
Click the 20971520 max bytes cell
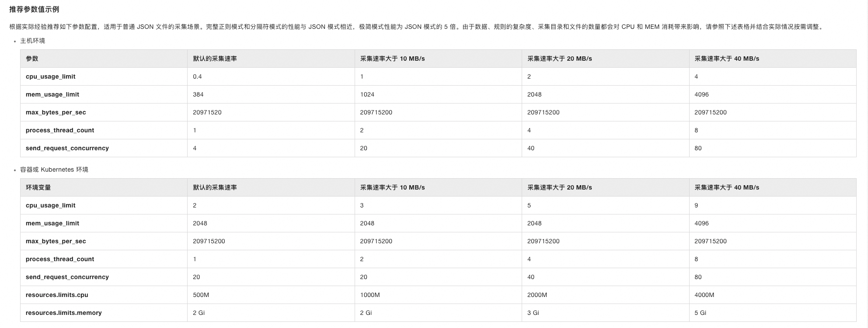207,112
